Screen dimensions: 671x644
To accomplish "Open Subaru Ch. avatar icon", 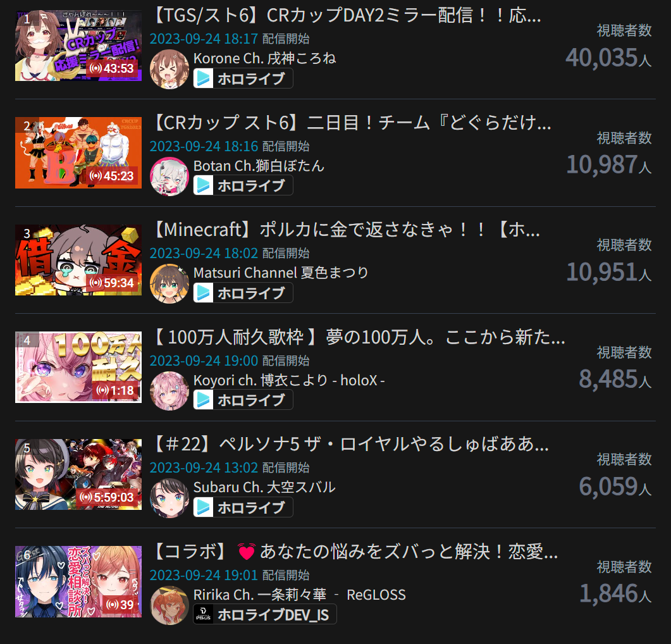I will pos(169,498).
